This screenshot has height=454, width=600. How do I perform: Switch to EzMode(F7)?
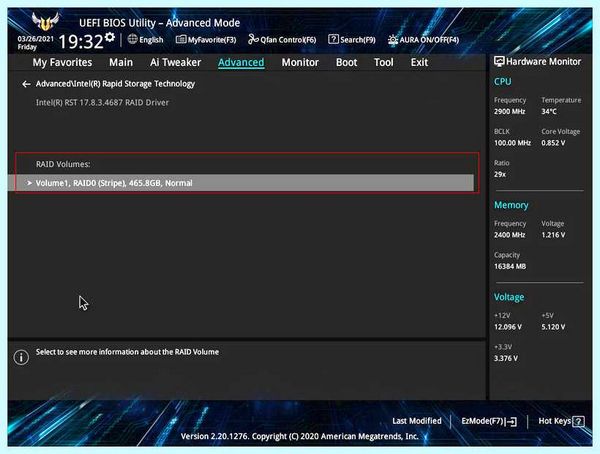(489, 421)
